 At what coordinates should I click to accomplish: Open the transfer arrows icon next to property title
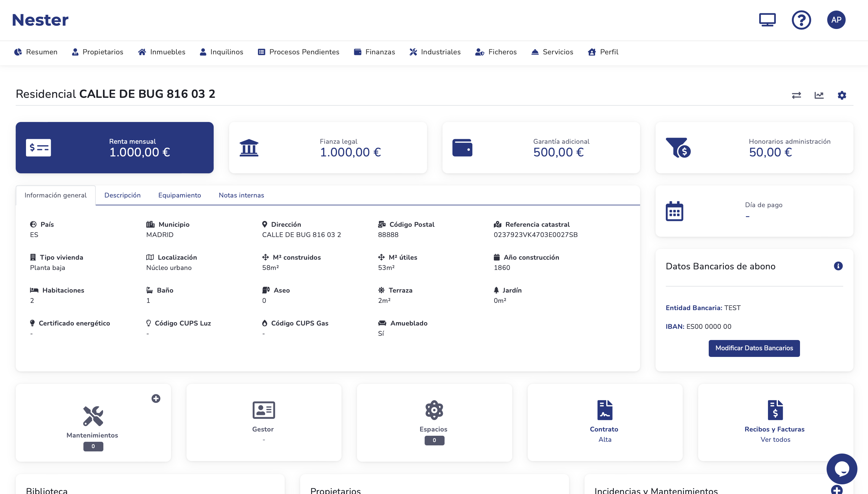click(x=797, y=95)
